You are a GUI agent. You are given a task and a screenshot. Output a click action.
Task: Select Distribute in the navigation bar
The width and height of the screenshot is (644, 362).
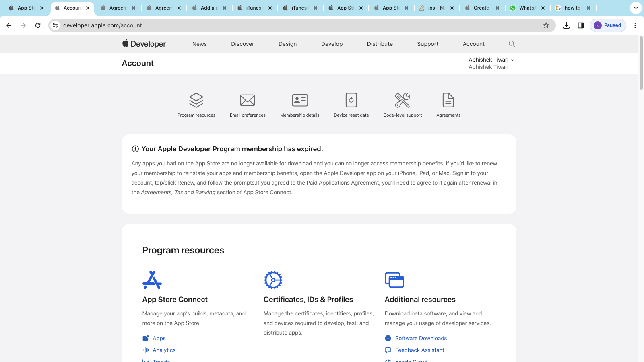point(380,44)
